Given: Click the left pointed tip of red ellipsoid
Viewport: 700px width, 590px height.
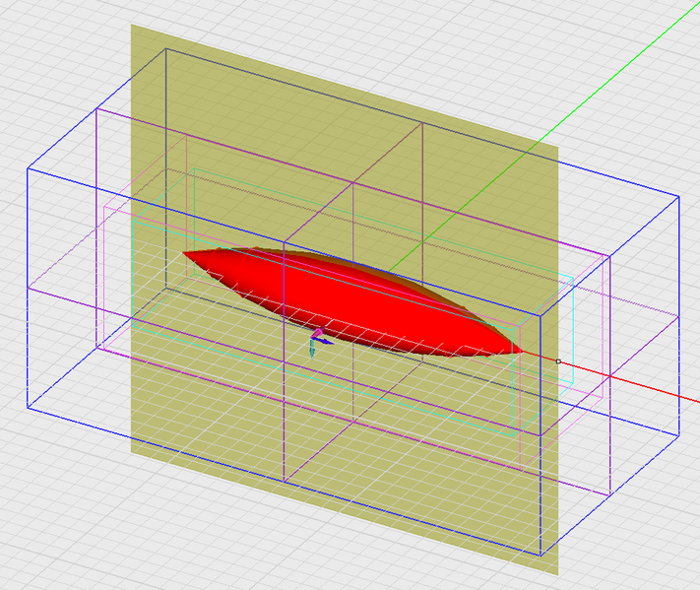Looking at the screenshot, I should pyautogui.click(x=184, y=253).
